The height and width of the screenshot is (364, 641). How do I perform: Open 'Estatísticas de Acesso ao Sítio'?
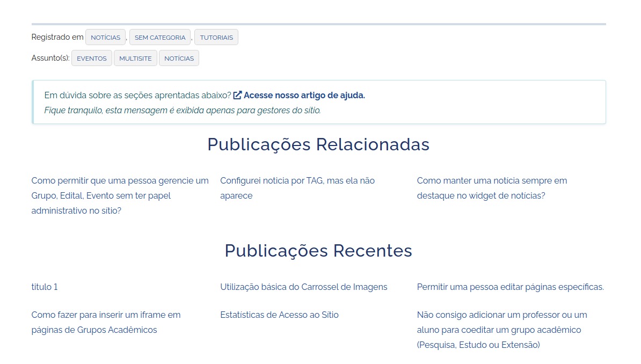tap(279, 315)
